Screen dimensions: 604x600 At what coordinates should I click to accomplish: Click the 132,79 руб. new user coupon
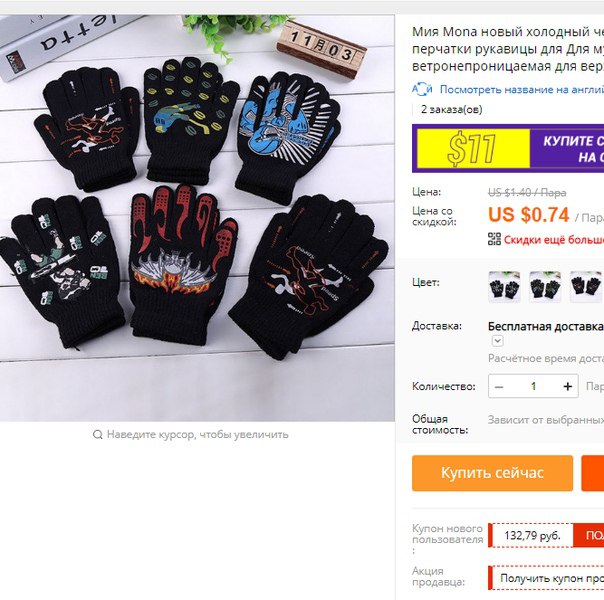click(x=531, y=535)
